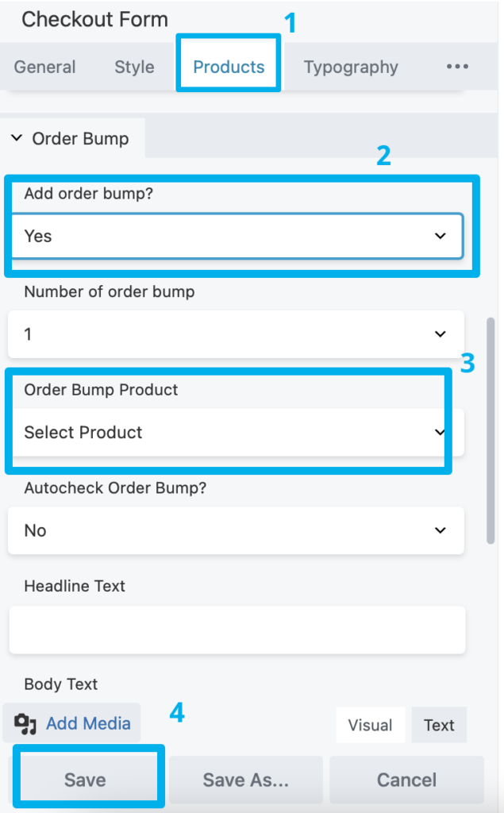The height and width of the screenshot is (813, 504).
Task: Switch editor to Visual mode
Action: click(370, 725)
